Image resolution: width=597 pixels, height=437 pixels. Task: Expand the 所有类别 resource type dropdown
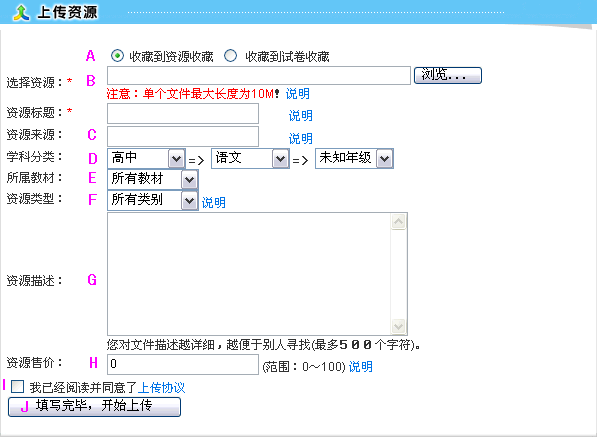153,200
